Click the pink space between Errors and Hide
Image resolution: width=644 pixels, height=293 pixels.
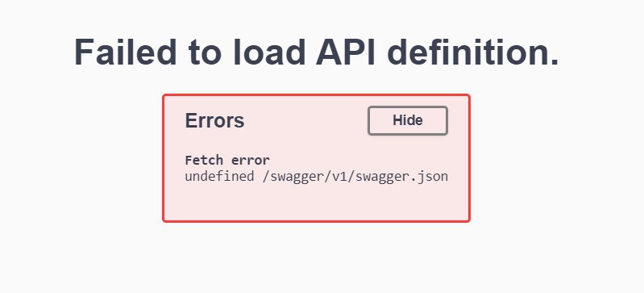pyautogui.click(x=306, y=120)
